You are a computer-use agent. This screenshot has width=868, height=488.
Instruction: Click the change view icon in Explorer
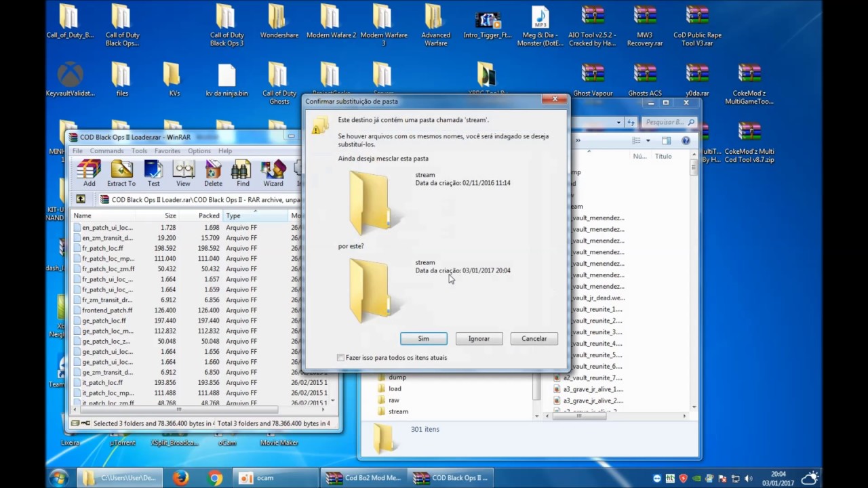636,141
